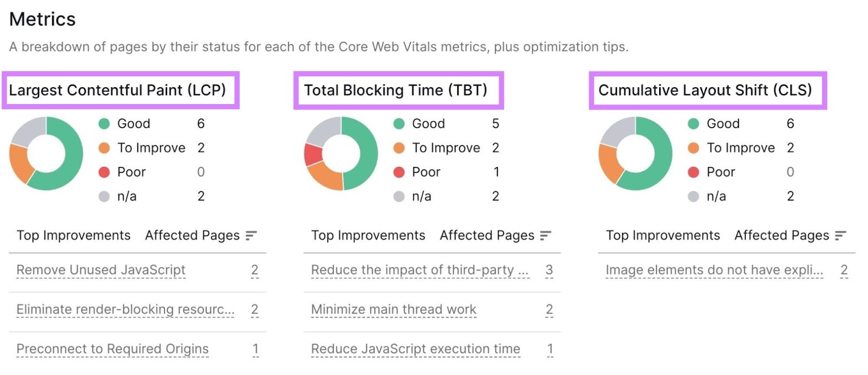Click the green Good dot in CLS legend
The height and width of the screenshot is (375, 868).
pos(693,124)
